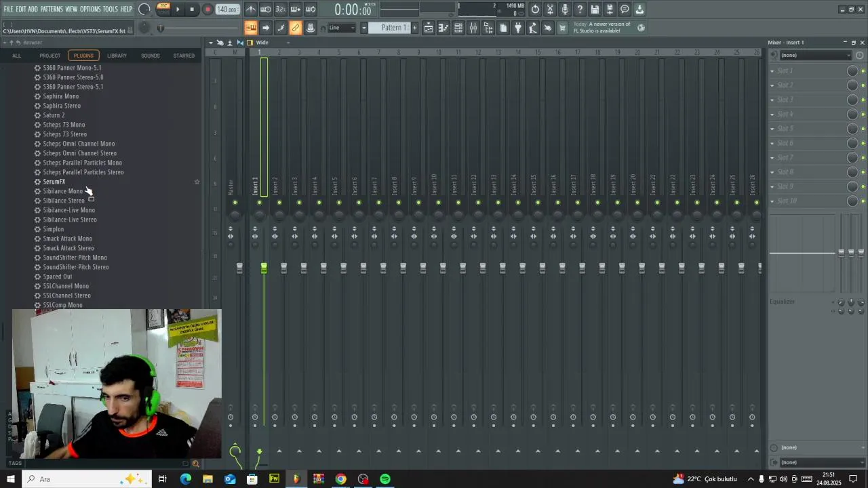The height and width of the screenshot is (488, 868).
Task: Select Sibilance Stereo plugin
Action: tap(64, 201)
